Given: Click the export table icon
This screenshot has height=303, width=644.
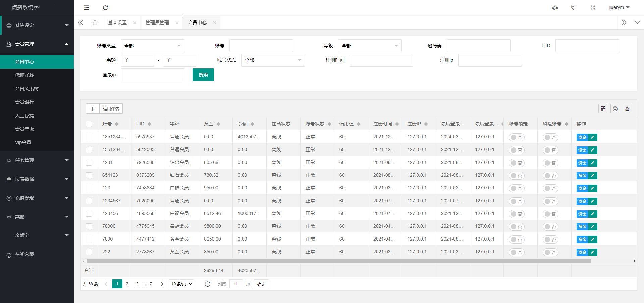Looking at the screenshot, I should [627, 109].
